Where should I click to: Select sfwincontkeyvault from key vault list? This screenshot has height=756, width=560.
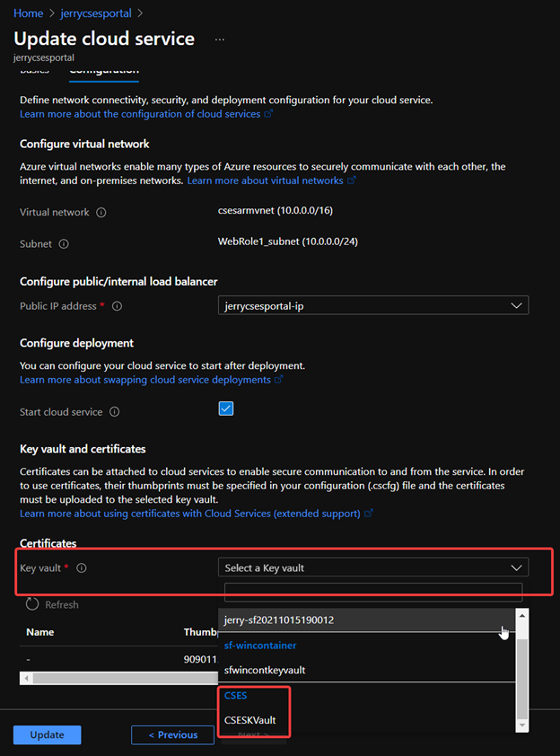[367, 670]
